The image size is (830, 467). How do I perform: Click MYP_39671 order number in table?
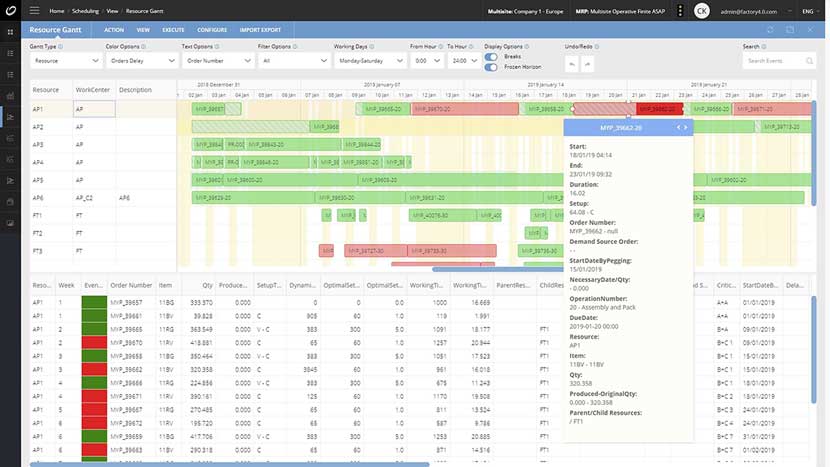pyautogui.click(x=126, y=397)
